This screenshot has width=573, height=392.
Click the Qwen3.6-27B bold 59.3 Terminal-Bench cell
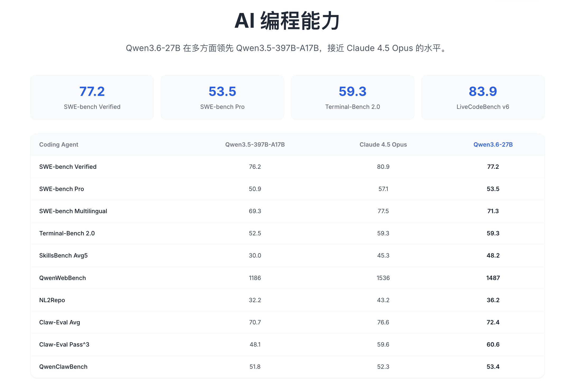tap(493, 233)
